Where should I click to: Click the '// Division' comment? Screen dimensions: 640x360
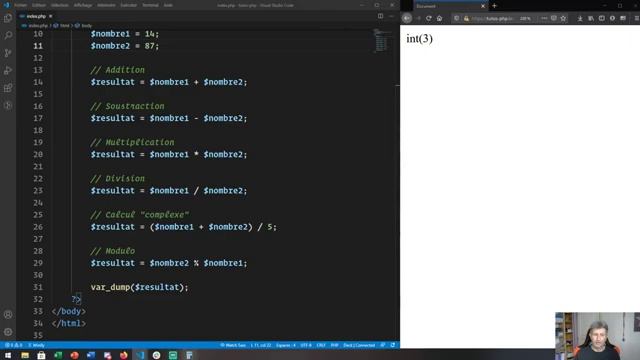tap(117, 179)
